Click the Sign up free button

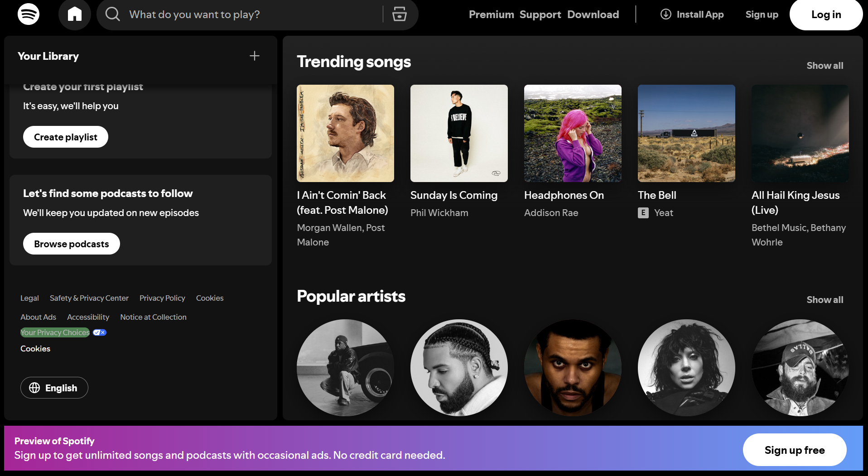point(795,450)
